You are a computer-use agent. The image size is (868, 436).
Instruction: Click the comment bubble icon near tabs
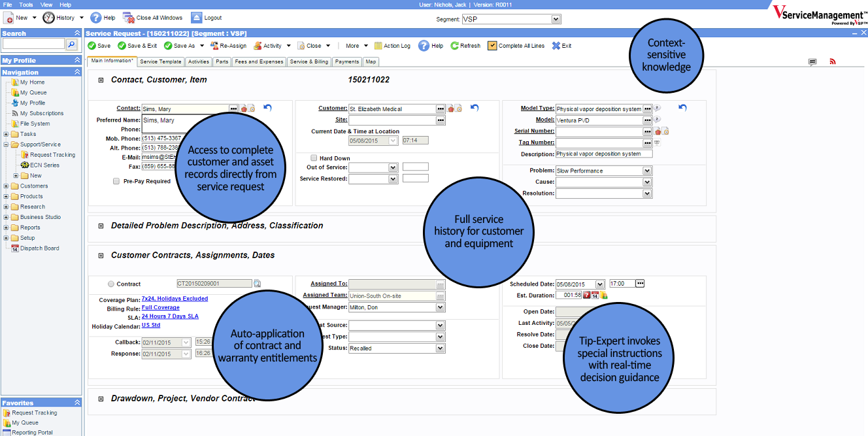tap(812, 62)
